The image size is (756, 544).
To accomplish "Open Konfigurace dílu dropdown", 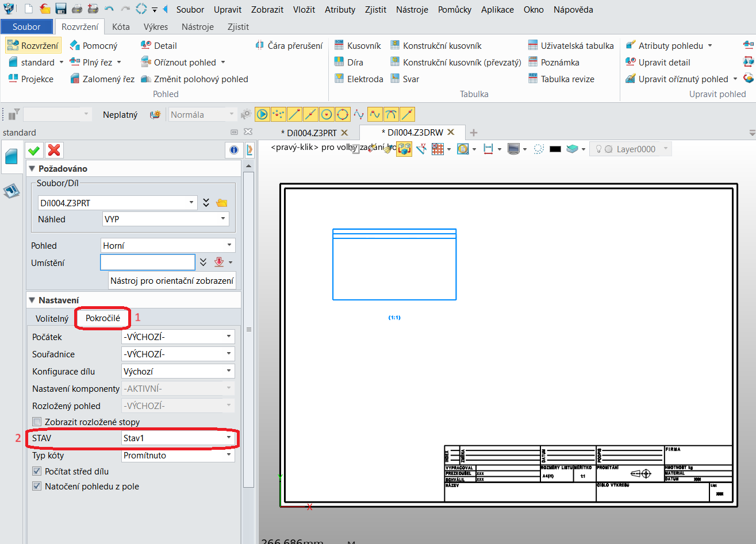I will click(178, 371).
